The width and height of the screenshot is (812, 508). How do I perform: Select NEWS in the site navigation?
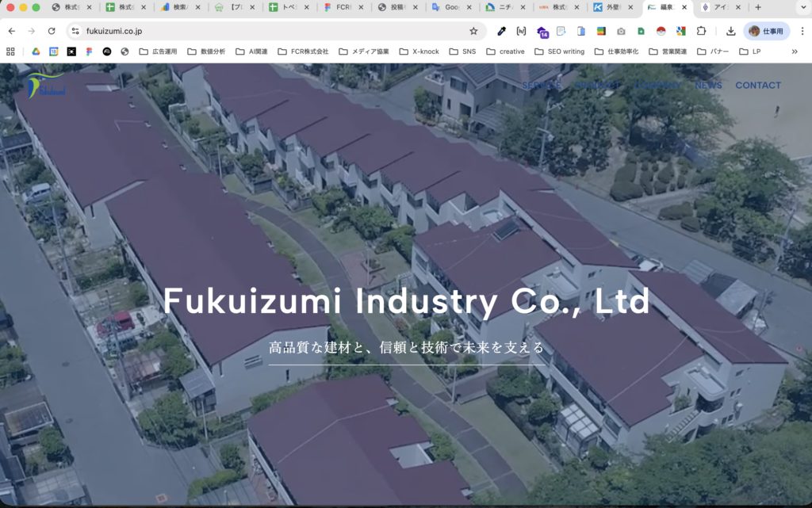708,85
